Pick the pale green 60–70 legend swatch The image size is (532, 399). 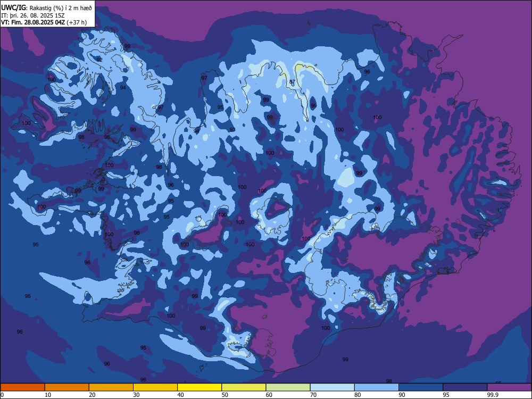pyautogui.click(x=288, y=387)
